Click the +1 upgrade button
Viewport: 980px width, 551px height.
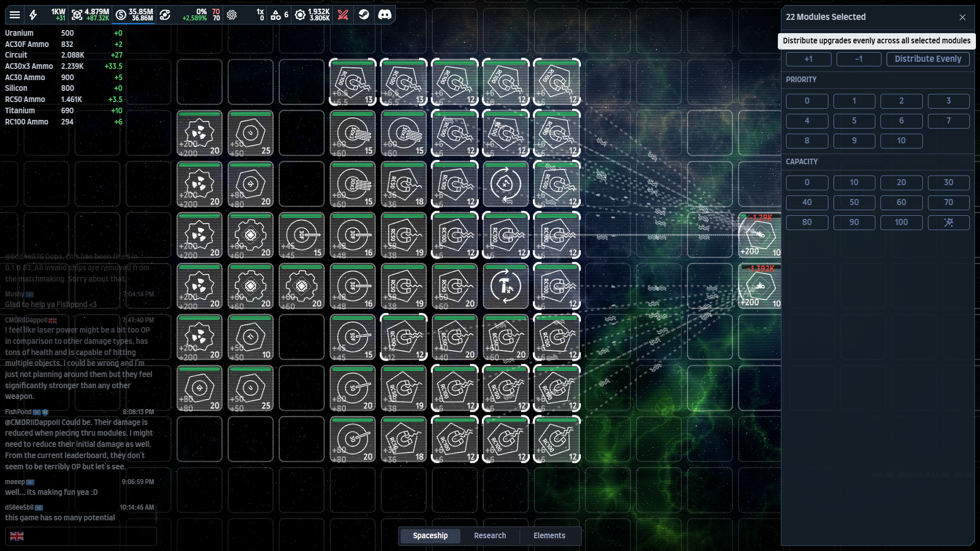click(808, 59)
